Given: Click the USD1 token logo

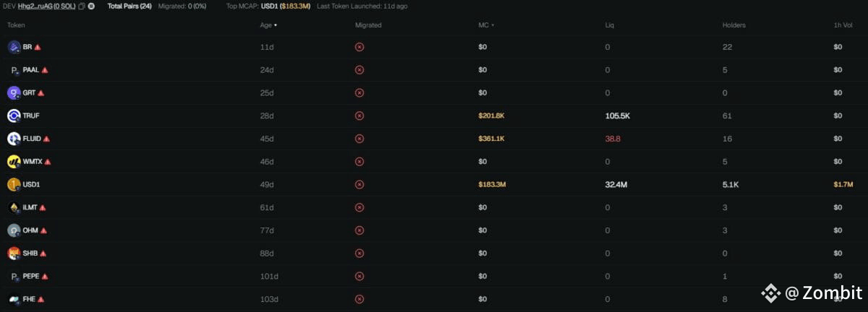Looking at the screenshot, I should pos(14,184).
